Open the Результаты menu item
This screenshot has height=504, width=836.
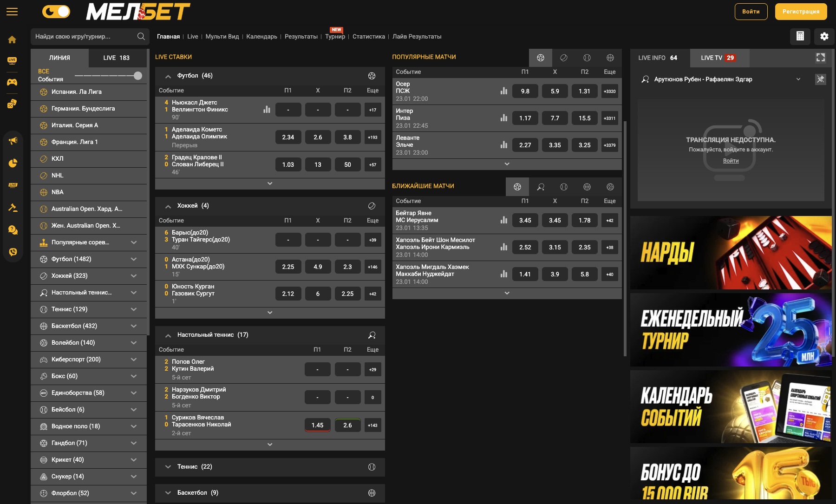301,36
